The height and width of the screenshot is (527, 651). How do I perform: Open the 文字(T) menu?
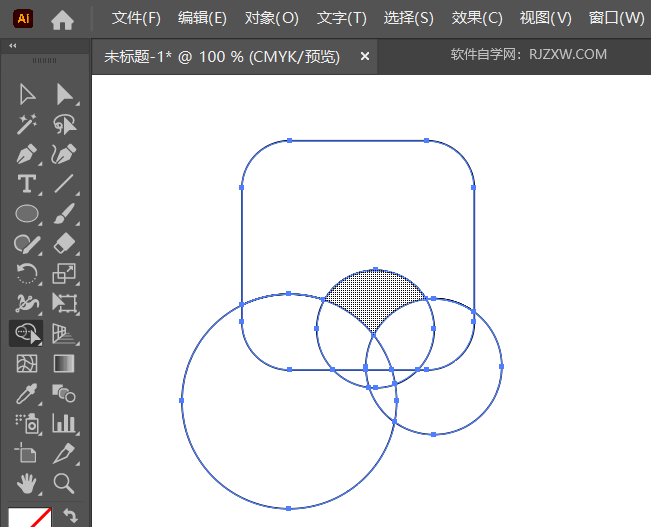click(342, 18)
